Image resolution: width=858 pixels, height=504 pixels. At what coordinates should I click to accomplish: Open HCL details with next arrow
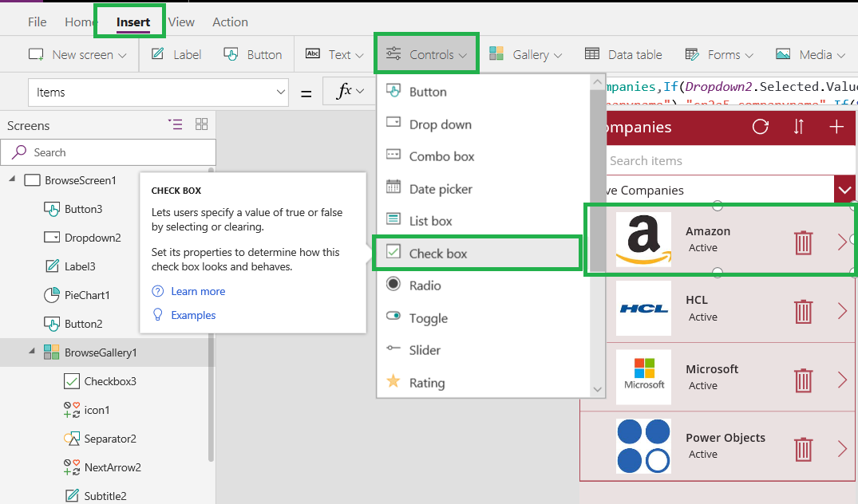click(842, 311)
